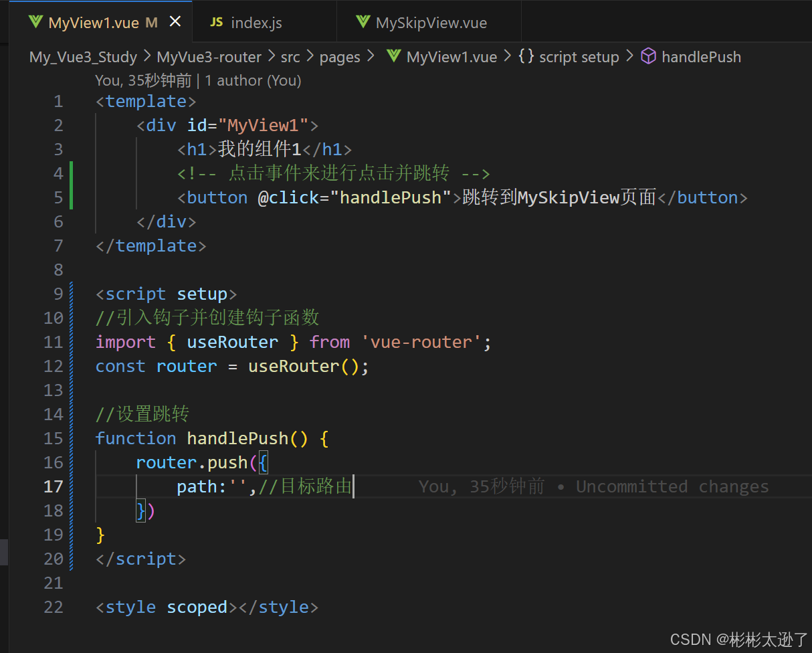This screenshot has width=812, height=653.
Task: Click line number 9 in the gutter
Action: pos(58,294)
